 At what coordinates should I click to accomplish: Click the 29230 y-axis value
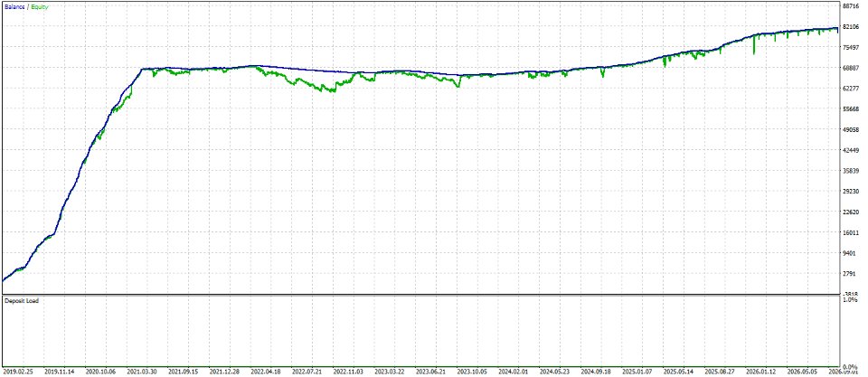(850, 191)
